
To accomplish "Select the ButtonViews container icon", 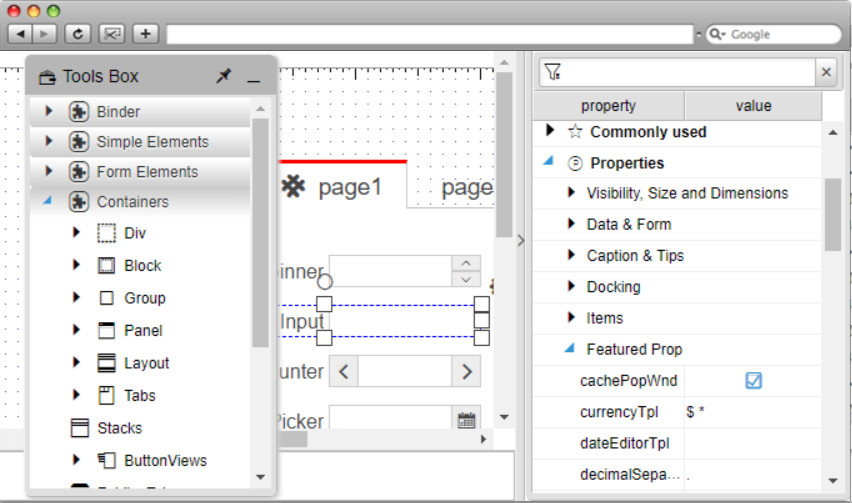I will click(106, 461).
